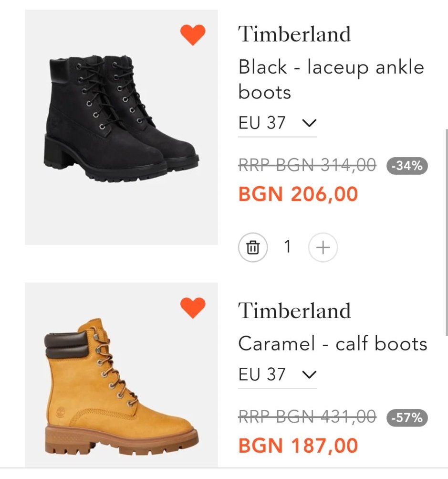Click the crossed-out RRP BGN 314,00

[307, 166]
